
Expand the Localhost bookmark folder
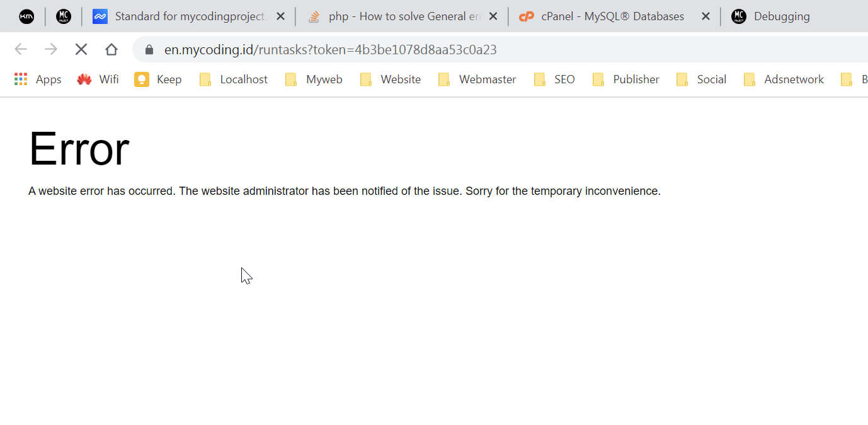pyautogui.click(x=234, y=79)
